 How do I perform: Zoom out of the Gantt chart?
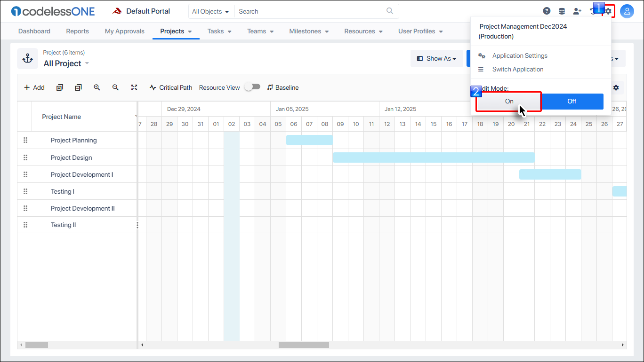115,87
